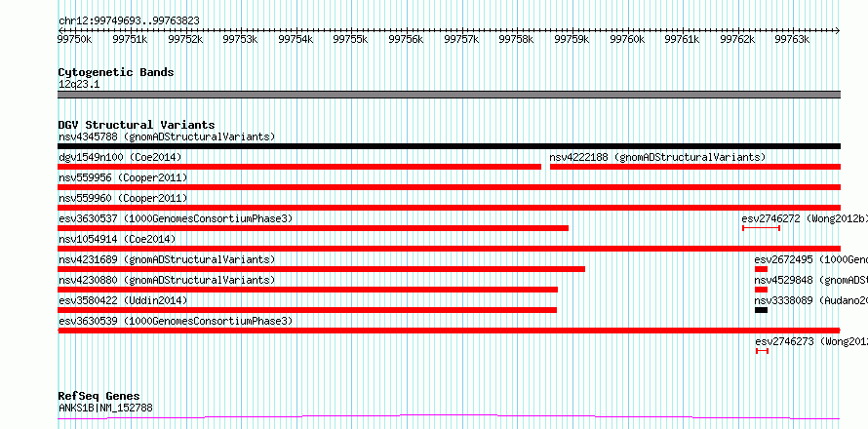This screenshot has width=868, height=429.
Task: Click the 99762k ruler tick label
Action: tap(736, 39)
